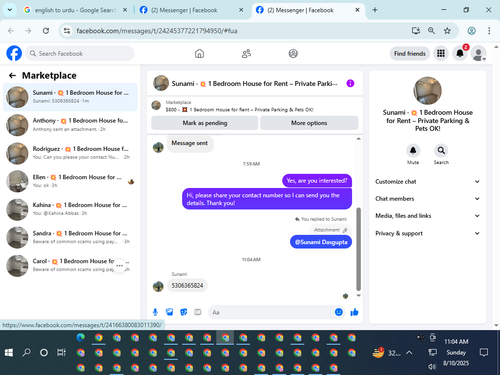Click the Mark as pending button
This screenshot has height=375, width=500.
[x=205, y=123]
